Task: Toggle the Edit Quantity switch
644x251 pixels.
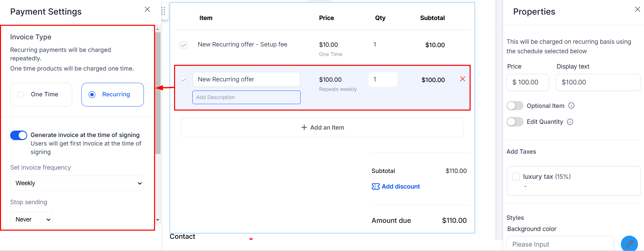Action: pos(515,122)
